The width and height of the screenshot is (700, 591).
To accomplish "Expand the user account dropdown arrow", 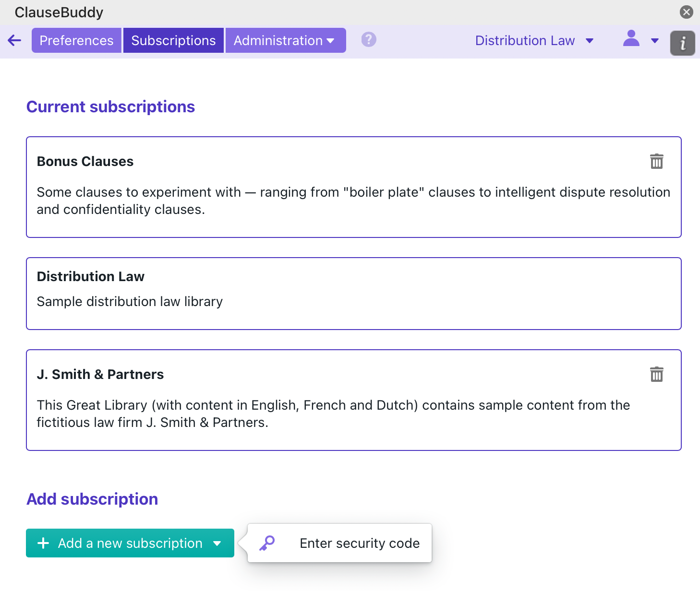I will 655,41.
